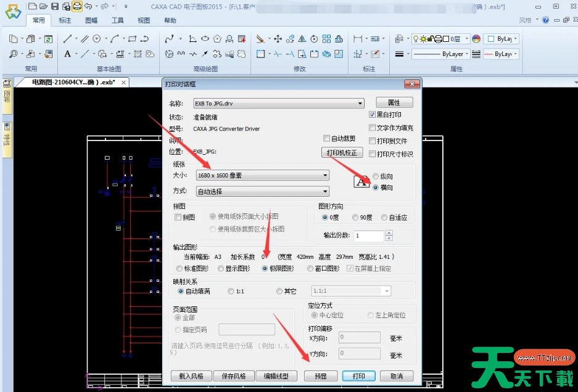Image resolution: width=578 pixels, height=392 pixels.
Task: Click the Move tool in modify group
Action: [x=278, y=39]
